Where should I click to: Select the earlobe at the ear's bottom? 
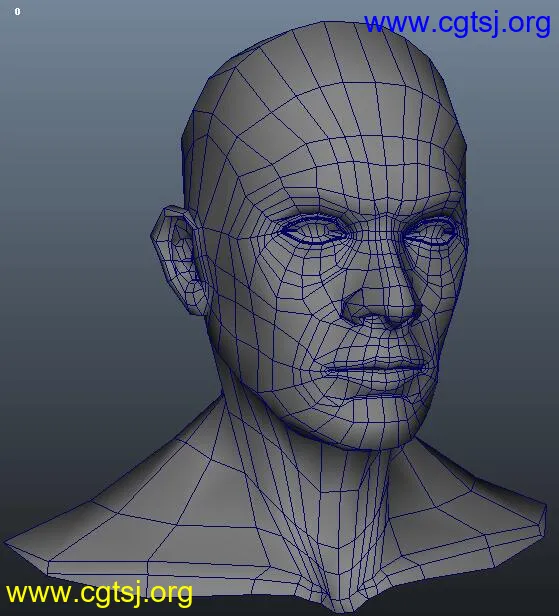(193, 299)
